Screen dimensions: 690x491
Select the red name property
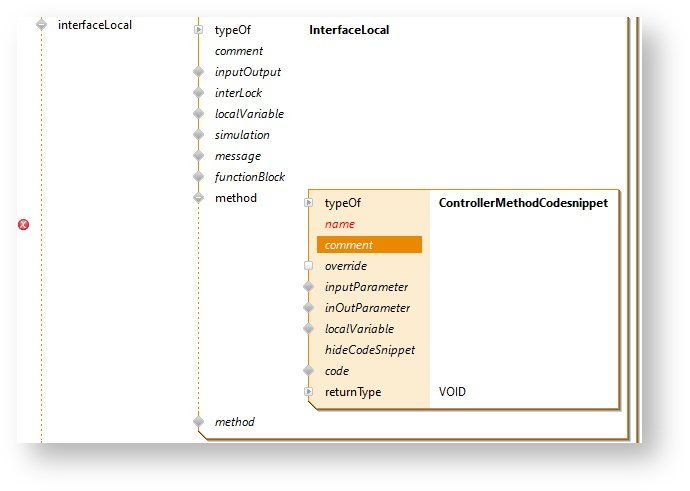point(339,224)
